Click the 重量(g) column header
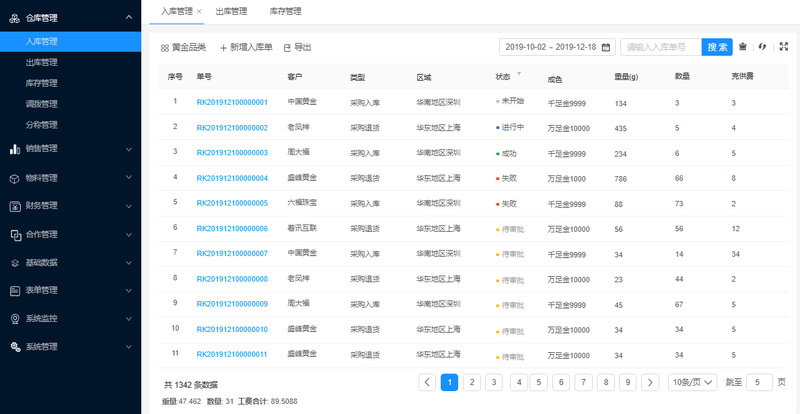 [x=627, y=77]
